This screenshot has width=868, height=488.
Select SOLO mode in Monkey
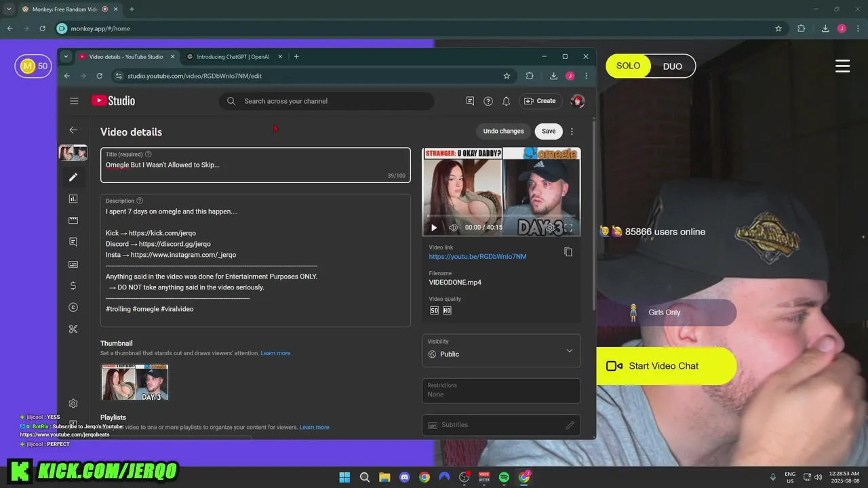coord(628,66)
